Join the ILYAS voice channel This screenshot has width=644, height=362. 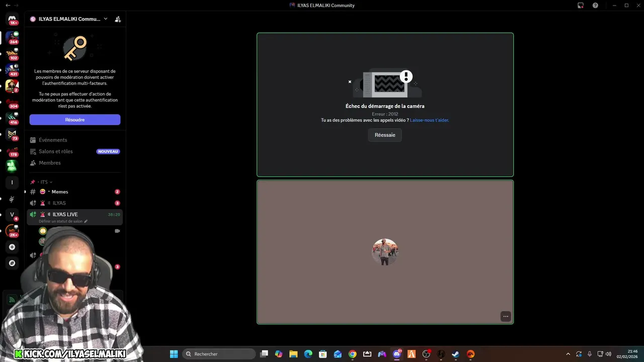[x=74, y=203]
